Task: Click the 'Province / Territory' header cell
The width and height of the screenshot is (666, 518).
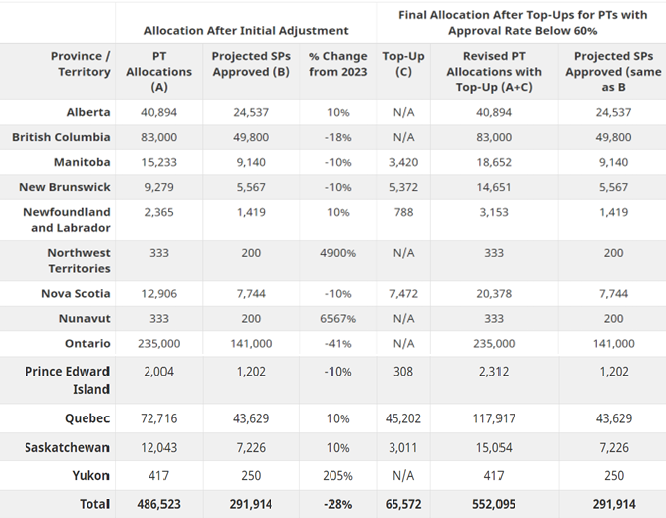Action: click(81, 64)
